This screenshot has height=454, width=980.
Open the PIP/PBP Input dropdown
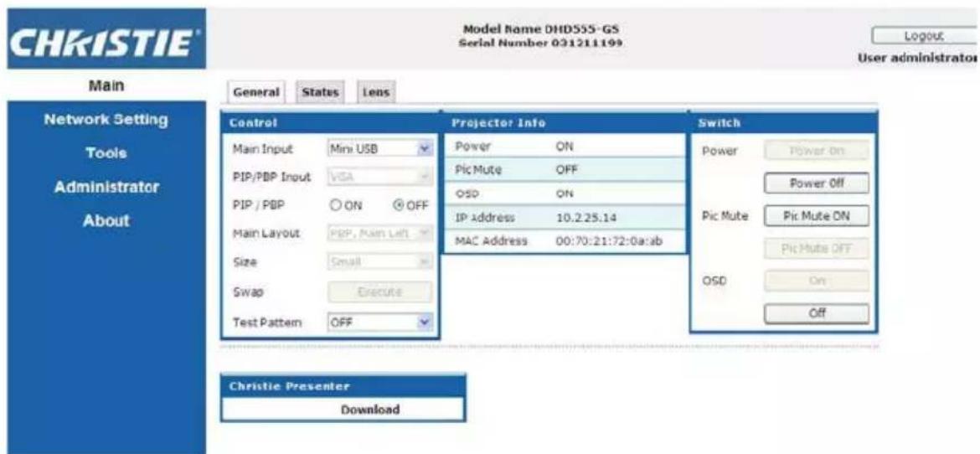[380, 177]
